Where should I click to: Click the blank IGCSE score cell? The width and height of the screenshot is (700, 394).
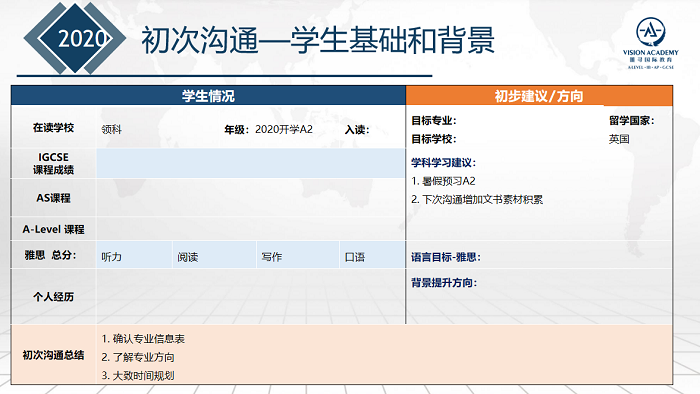251,163
